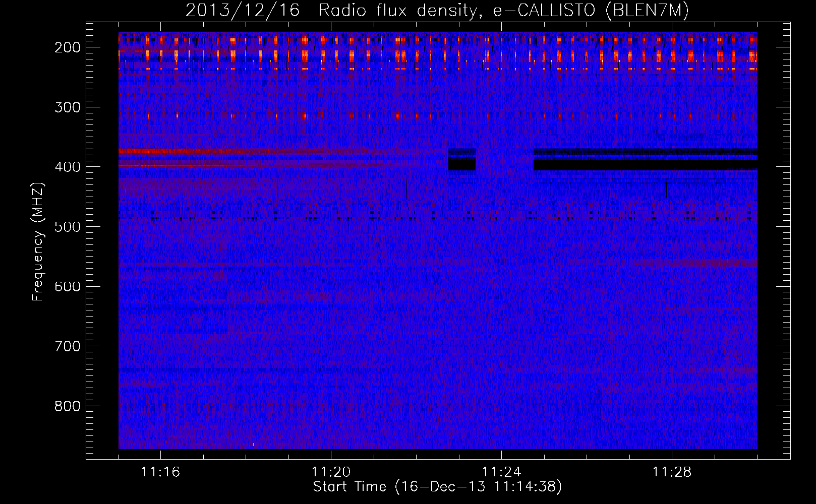Click the 11:20 time axis label
This screenshot has width=816, height=504.
tap(331, 472)
